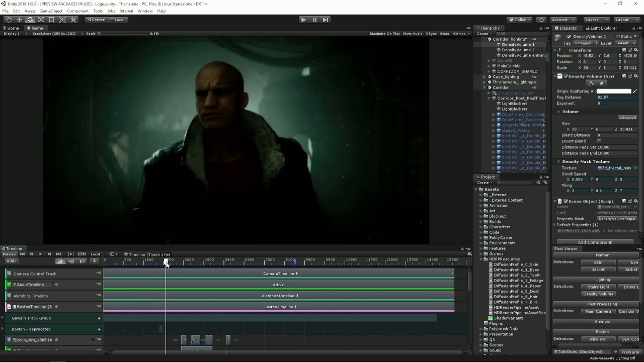644x362 pixels.
Task: Play the Timeline preview
Action: pyautogui.click(x=40, y=254)
